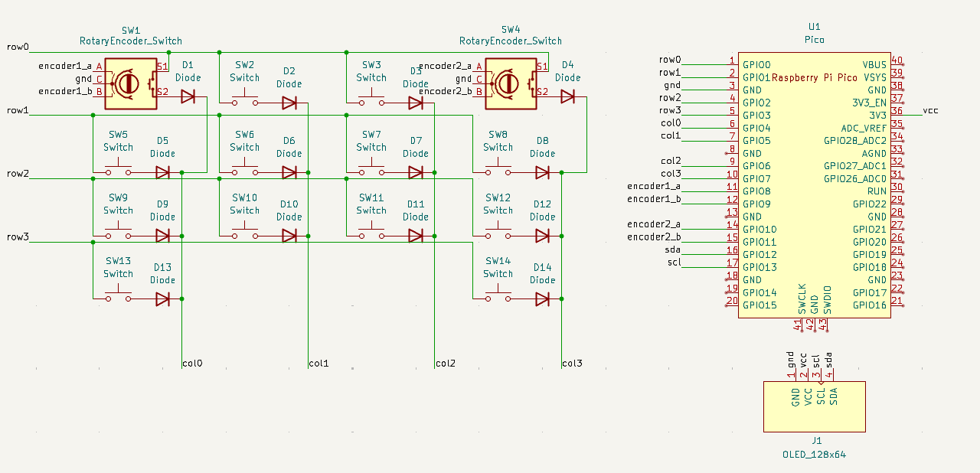Select the D10 diode symbol
This screenshot has width=980, height=473.
click(x=289, y=236)
